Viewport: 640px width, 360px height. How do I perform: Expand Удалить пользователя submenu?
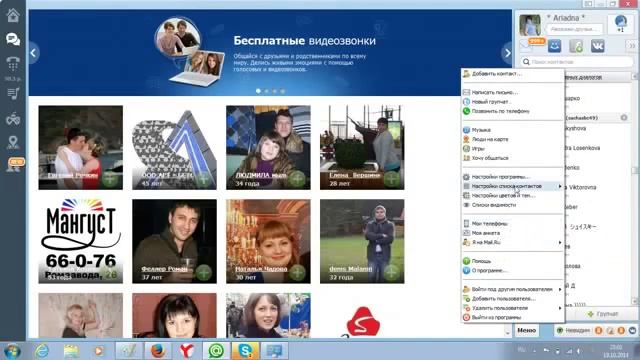513,308
